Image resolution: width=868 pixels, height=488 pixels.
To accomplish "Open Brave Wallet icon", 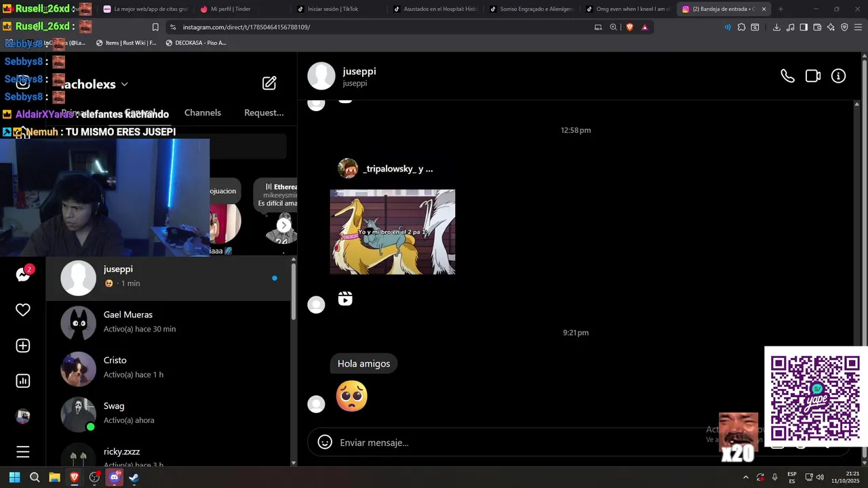I will [x=817, y=27].
